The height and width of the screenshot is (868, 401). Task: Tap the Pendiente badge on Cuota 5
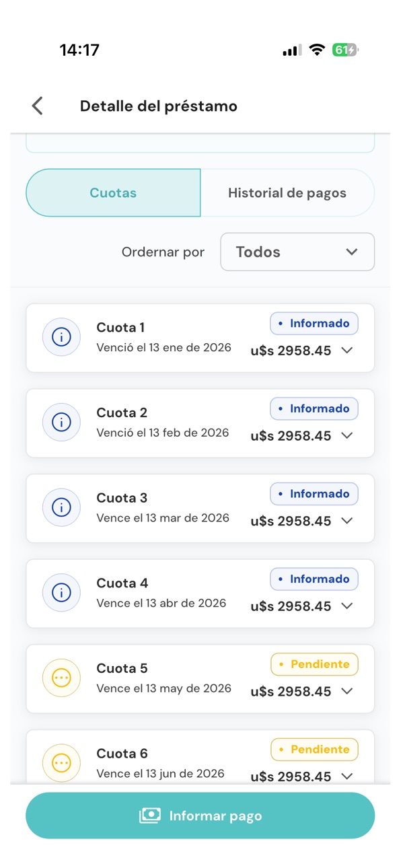(314, 664)
